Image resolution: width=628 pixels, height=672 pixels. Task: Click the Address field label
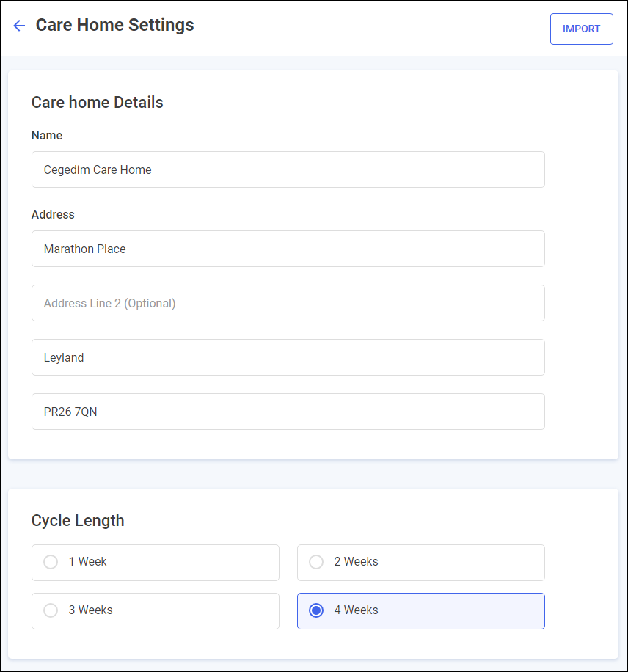pos(53,215)
